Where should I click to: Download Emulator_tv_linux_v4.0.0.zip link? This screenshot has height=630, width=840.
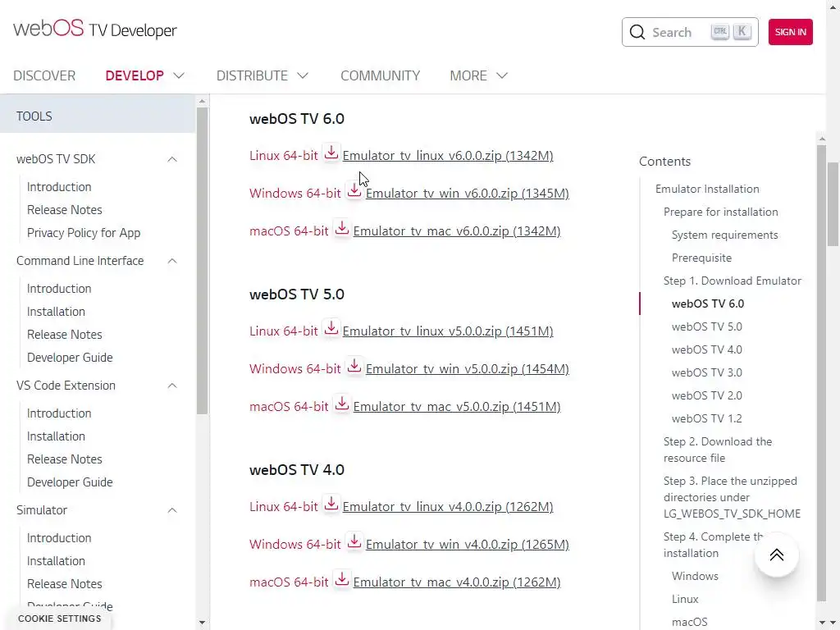pyautogui.click(x=448, y=506)
